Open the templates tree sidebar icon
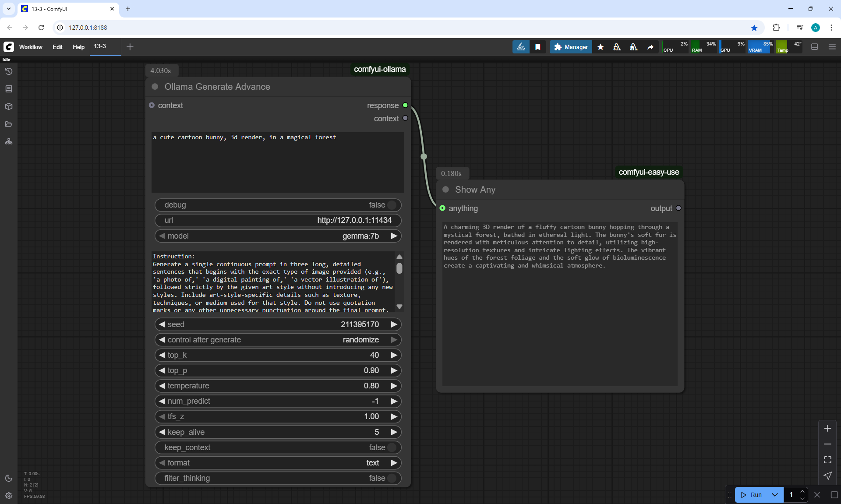 click(8, 141)
